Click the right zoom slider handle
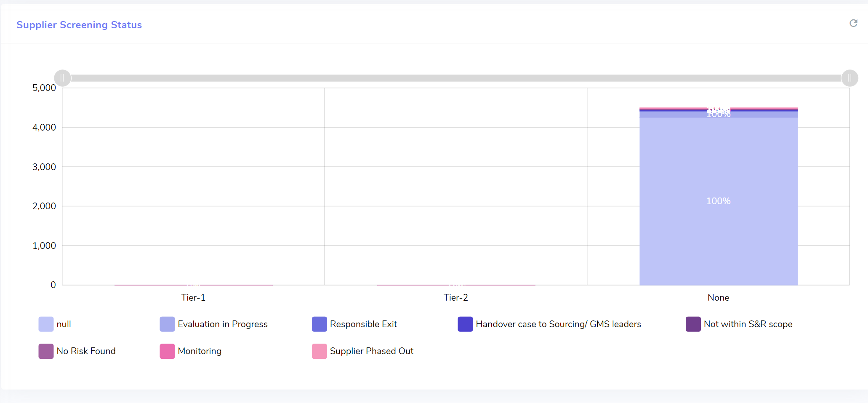868x403 pixels. [x=849, y=78]
